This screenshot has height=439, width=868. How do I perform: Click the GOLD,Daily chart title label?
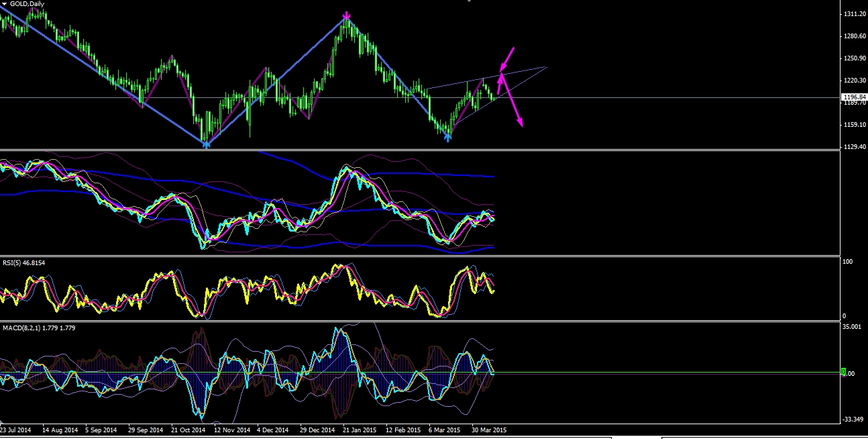point(26,4)
